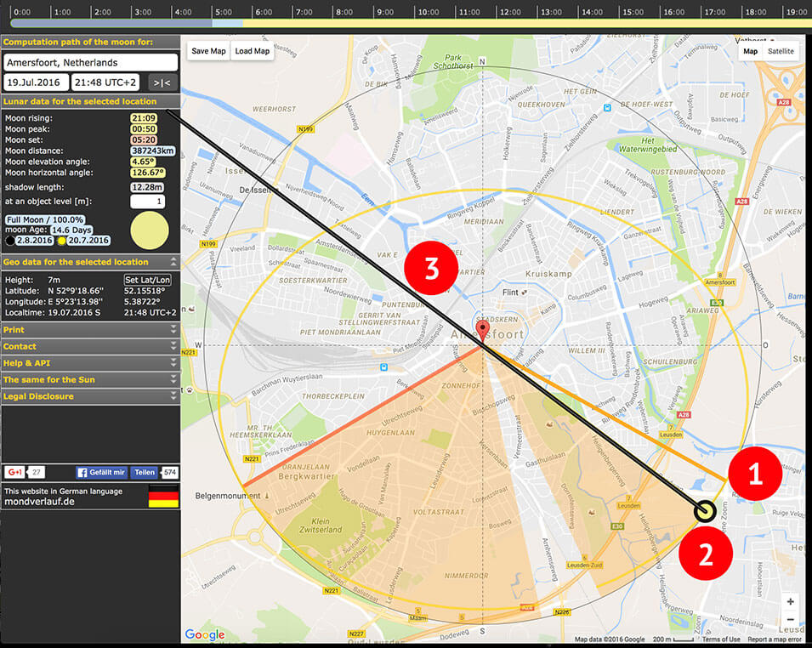Click the Amersfoort, Netherlands location field

click(91, 63)
